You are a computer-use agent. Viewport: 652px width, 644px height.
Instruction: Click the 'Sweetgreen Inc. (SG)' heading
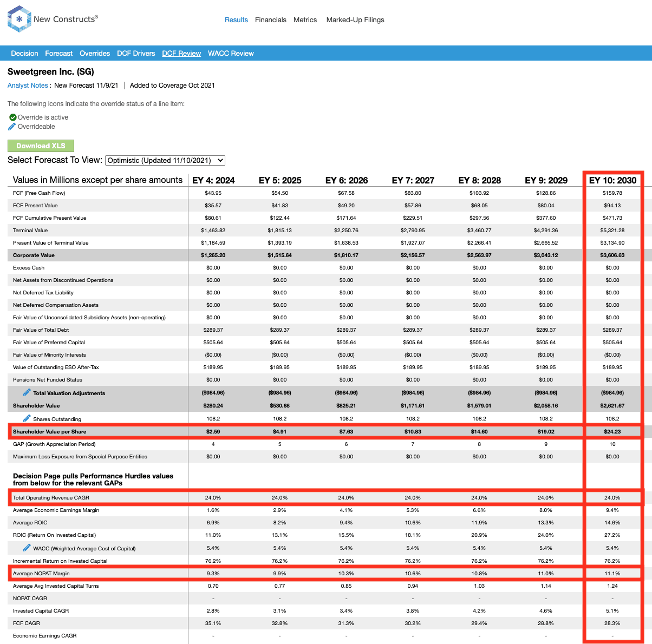tap(51, 72)
